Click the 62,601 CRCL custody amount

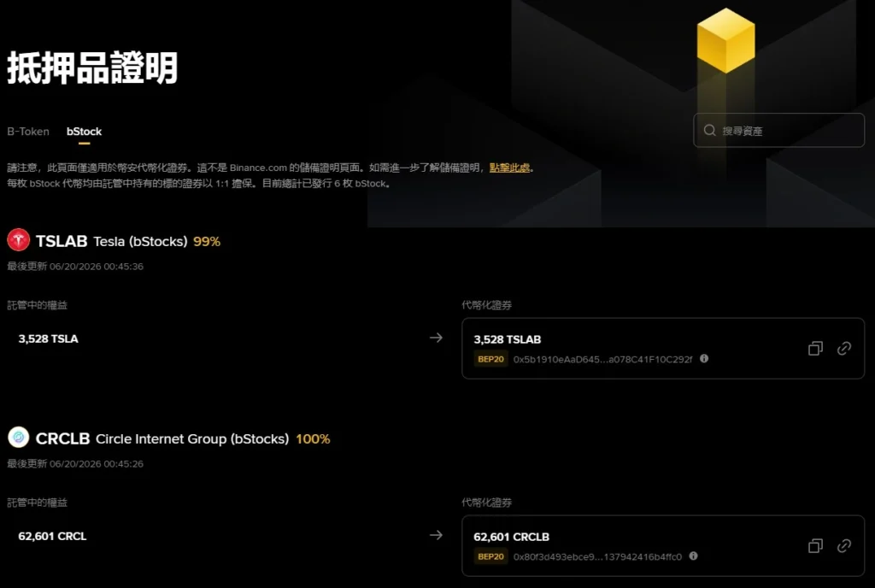(x=52, y=536)
